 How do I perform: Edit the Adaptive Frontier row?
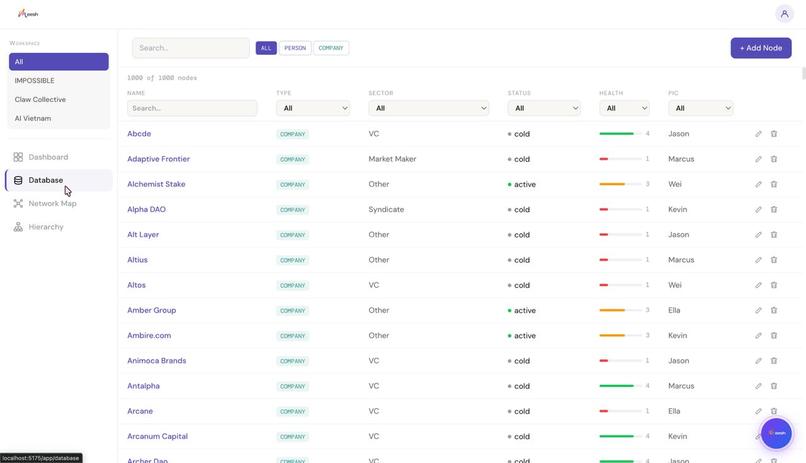(x=758, y=159)
